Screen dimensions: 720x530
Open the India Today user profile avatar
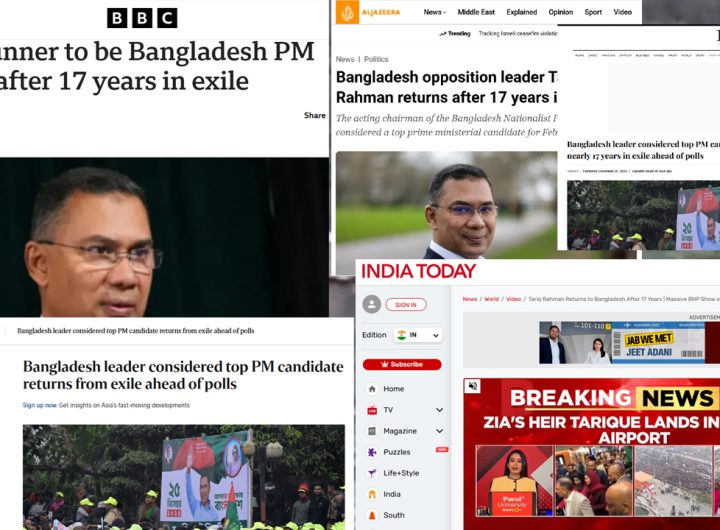(x=371, y=304)
